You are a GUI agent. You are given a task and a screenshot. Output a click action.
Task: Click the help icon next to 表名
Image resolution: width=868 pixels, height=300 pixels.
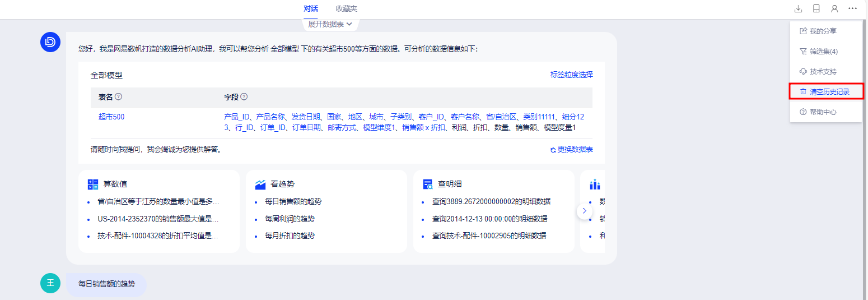coord(118,97)
